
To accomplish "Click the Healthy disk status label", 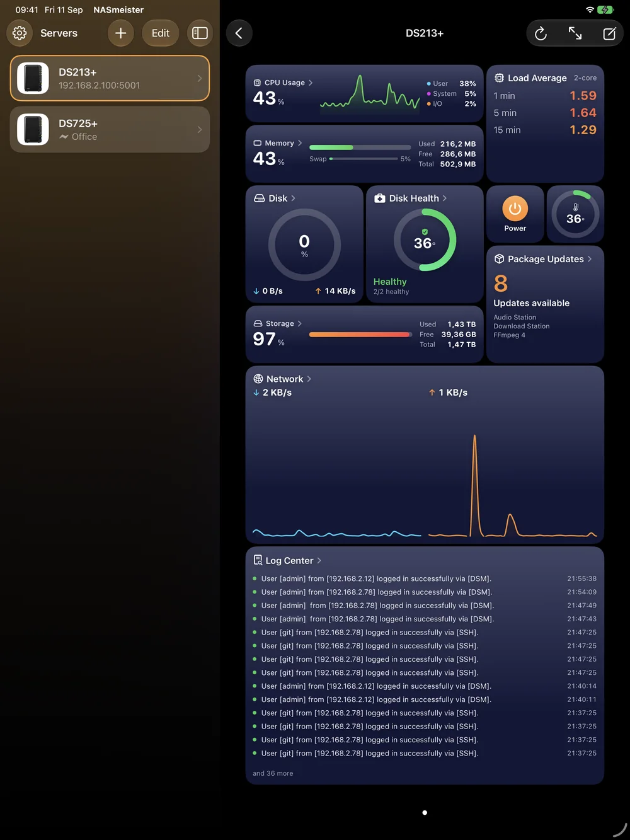I will (x=390, y=282).
